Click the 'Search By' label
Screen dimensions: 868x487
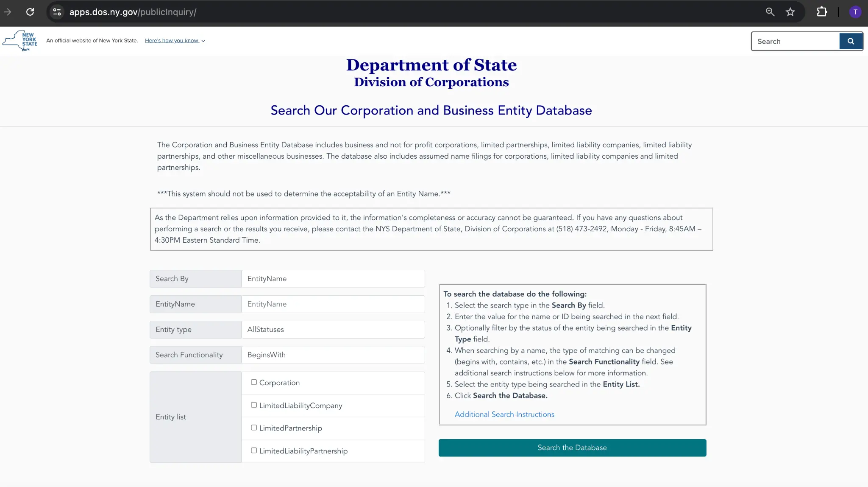point(172,279)
